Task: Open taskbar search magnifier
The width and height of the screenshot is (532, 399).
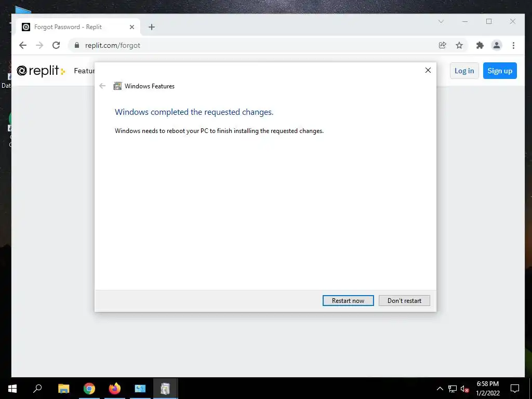Action: coord(37,389)
